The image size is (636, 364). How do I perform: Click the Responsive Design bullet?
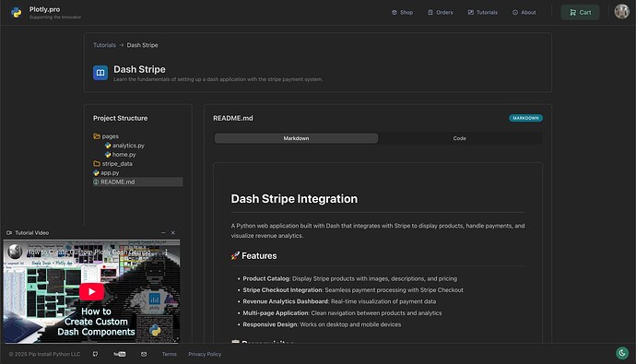pos(322,324)
